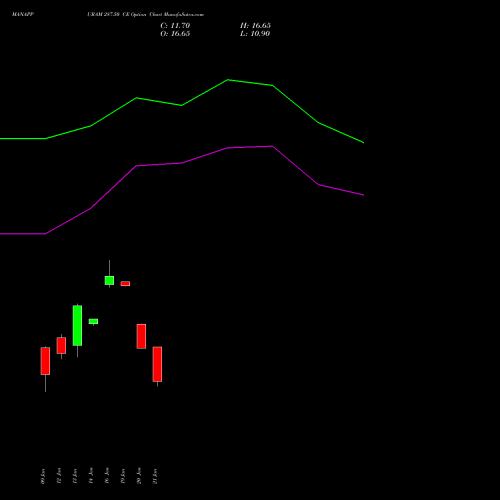
Task: Select the small red candlestick for 19 Jan
Action: [125, 284]
